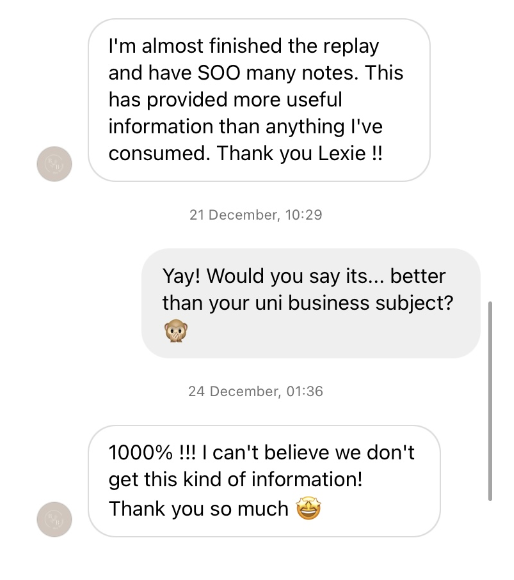The image size is (514, 580).
Task: Click the vertical chat scrollbar thumb
Action: [490, 401]
